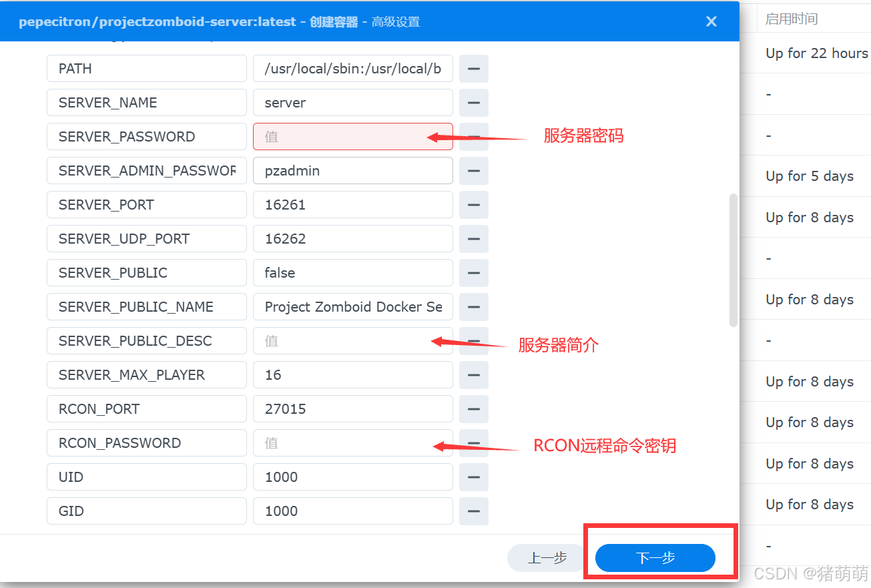871x588 pixels.
Task: Edit the GID value field
Action: (x=353, y=511)
